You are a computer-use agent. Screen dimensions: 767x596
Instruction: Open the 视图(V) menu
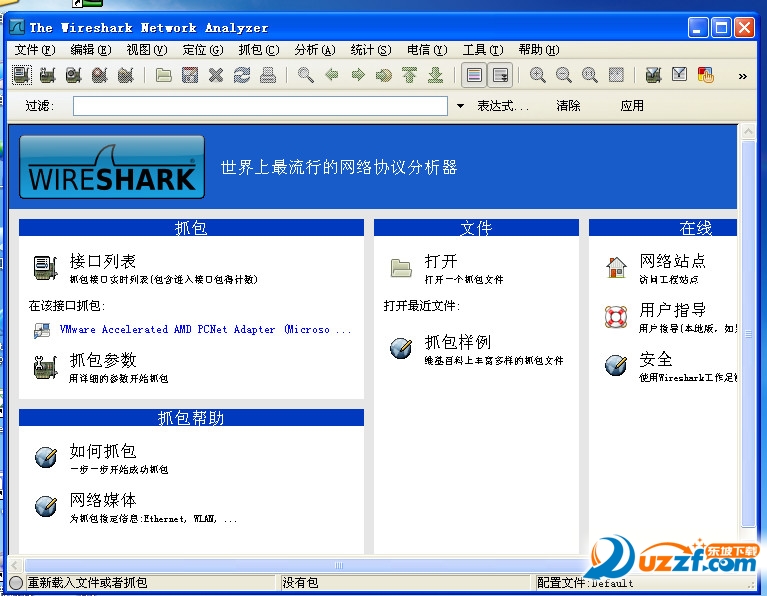coord(147,50)
